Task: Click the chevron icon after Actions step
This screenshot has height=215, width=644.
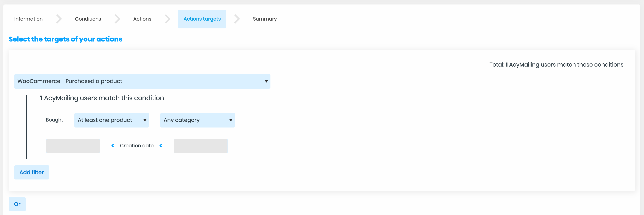Action: pyautogui.click(x=168, y=19)
